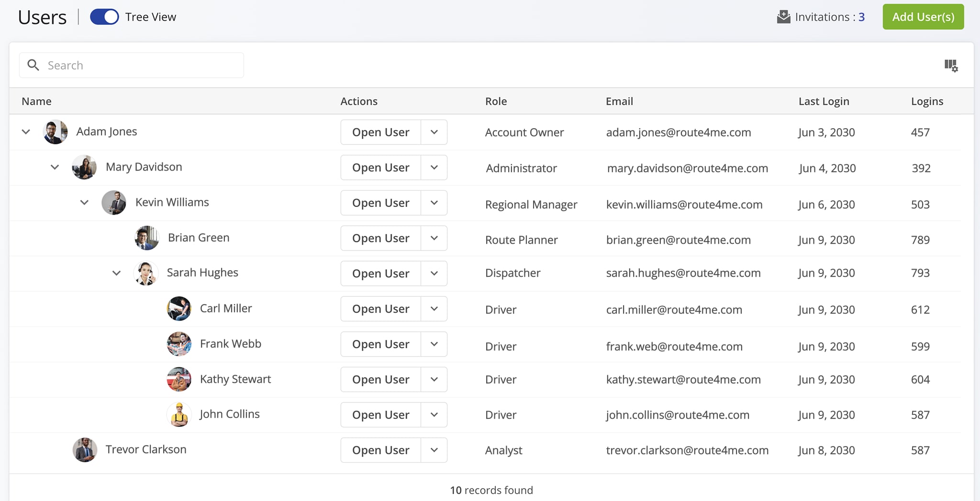Collapse Kevin Williams tree node
Viewport: 980px width, 501px height.
click(x=84, y=202)
